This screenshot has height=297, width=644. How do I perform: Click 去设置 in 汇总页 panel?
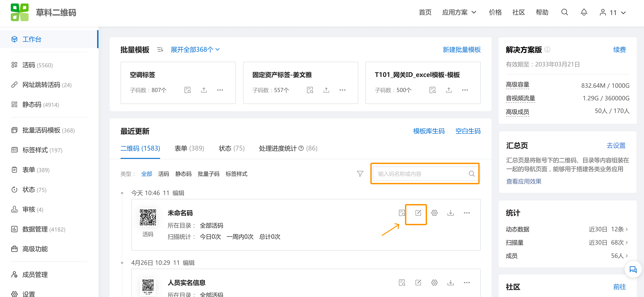[616, 145]
